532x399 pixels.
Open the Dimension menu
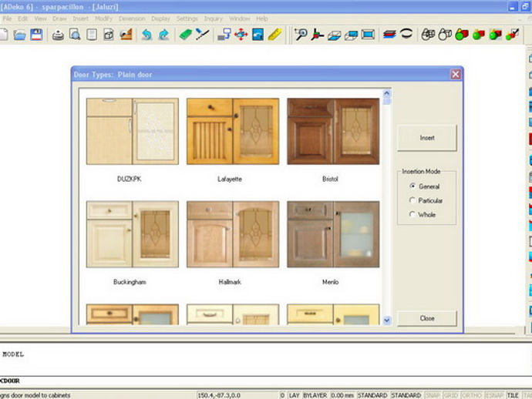132,18
